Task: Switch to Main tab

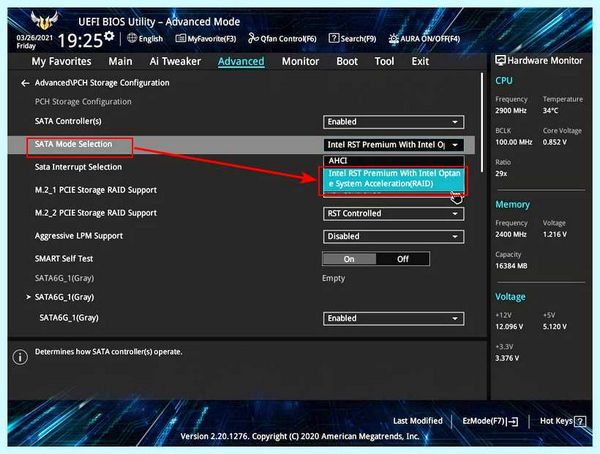Action: coord(120,61)
